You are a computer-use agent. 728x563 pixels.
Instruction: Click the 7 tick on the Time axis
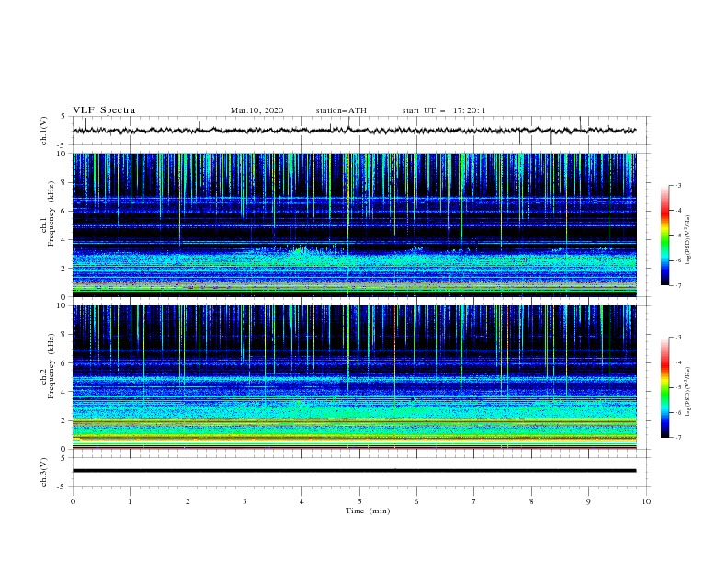coord(474,501)
